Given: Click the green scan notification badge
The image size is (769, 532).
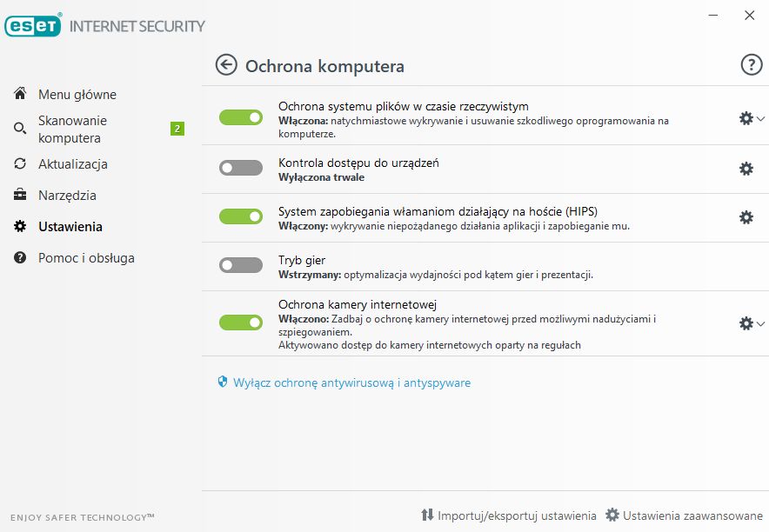Looking at the screenshot, I should tap(177, 129).
